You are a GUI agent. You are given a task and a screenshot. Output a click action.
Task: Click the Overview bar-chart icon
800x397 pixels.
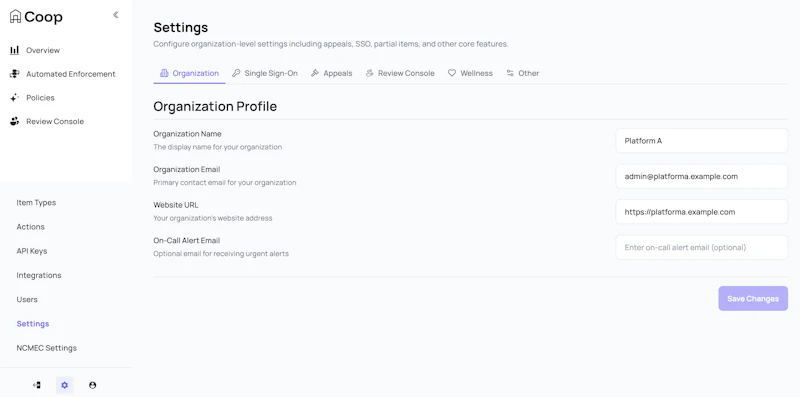coord(14,50)
